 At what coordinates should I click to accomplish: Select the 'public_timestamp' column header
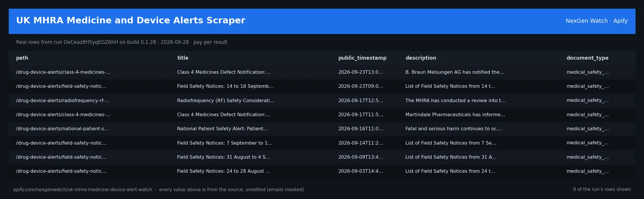(362, 58)
